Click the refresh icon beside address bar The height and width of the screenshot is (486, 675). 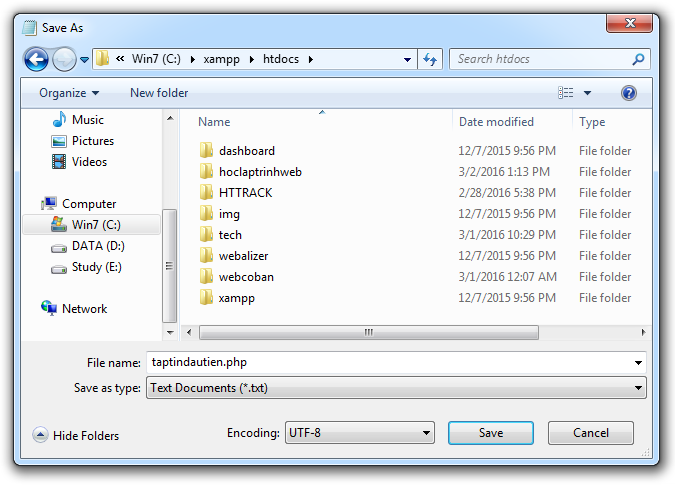click(x=430, y=59)
